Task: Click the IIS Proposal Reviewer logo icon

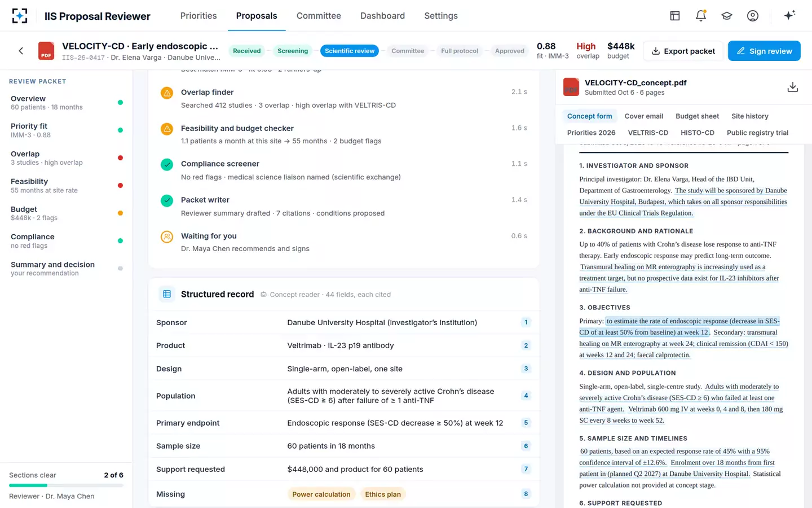Action: click(x=20, y=16)
